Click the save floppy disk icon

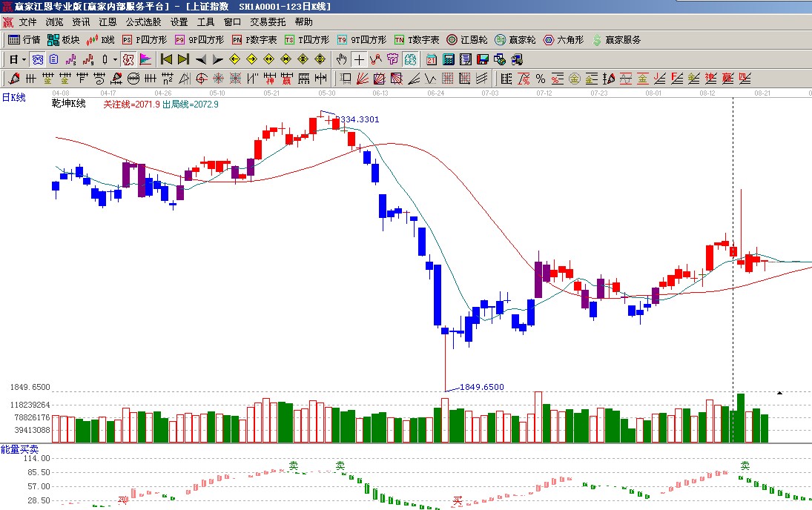click(x=481, y=59)
